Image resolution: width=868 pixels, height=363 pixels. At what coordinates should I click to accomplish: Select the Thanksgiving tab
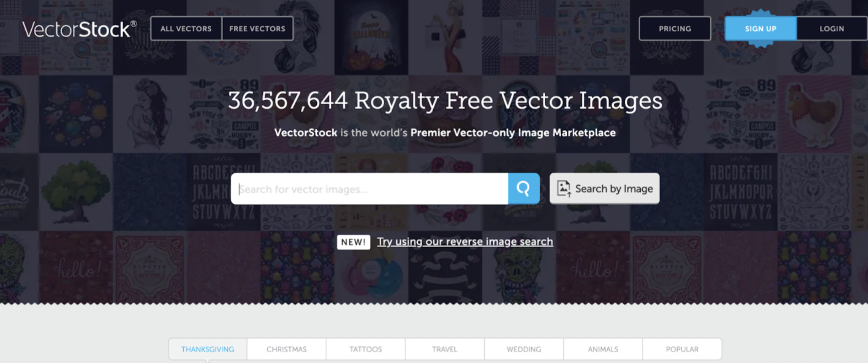208,349
